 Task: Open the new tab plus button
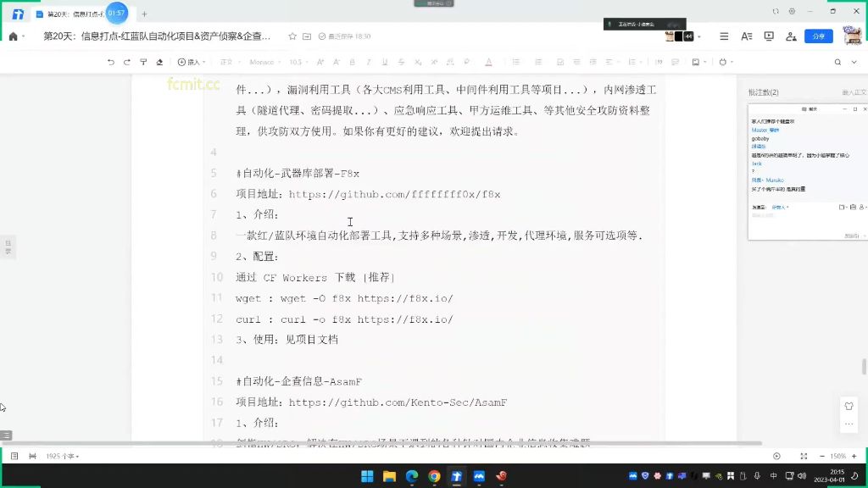tap(144, 14)
